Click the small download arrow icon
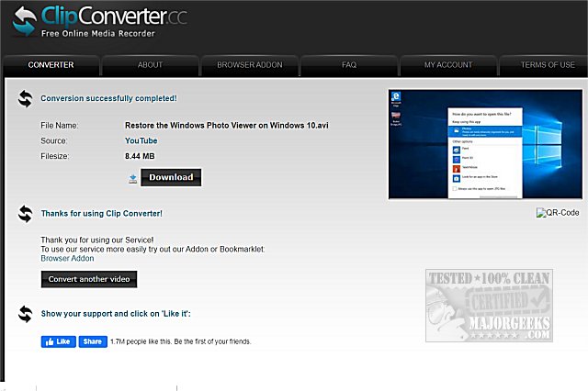Screen dimensions: 588x391 click(x=132, y=179)
